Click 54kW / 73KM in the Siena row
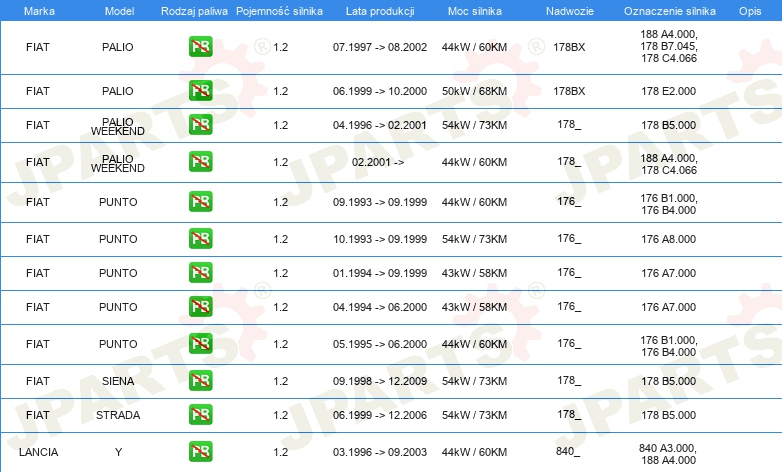The width and height of the screenshot is (782, 472). pyautogui.click(x=474, y=381)
